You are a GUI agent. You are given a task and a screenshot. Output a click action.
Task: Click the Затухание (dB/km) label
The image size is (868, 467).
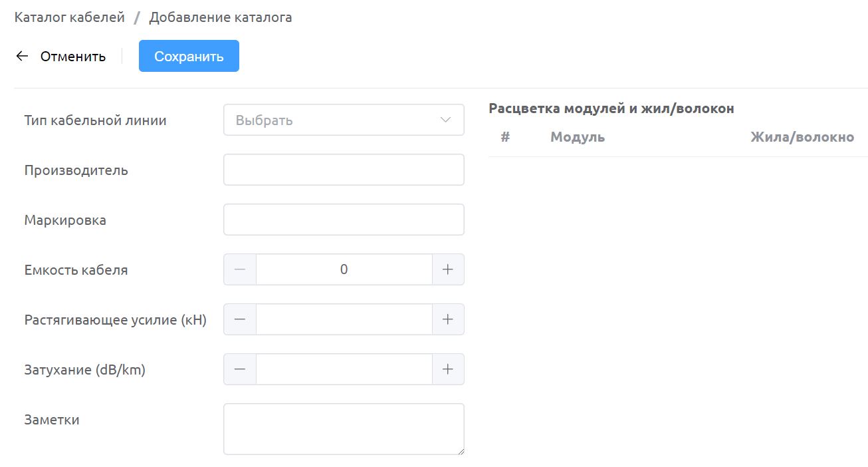[85, 370]
